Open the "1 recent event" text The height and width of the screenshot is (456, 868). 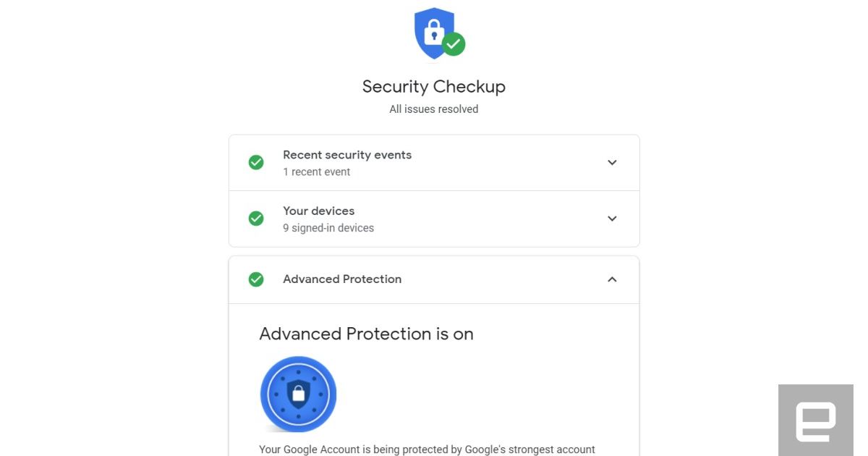[316, 172]
